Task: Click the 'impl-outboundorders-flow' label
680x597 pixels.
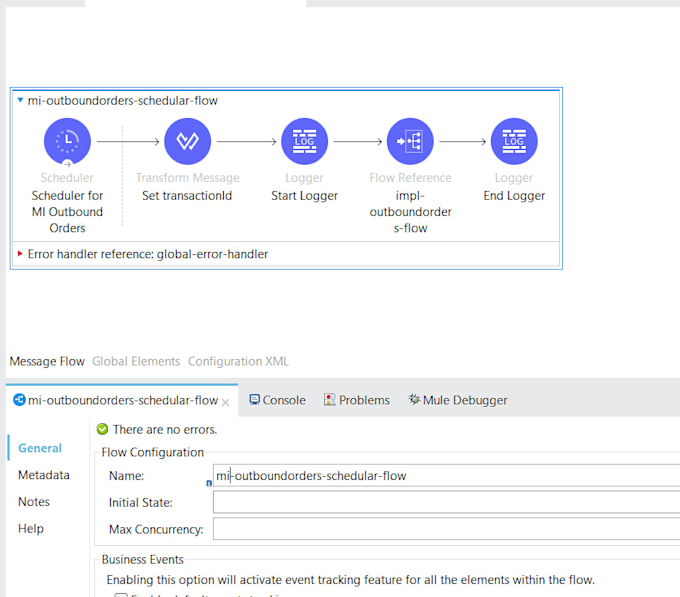Action: 410,212
